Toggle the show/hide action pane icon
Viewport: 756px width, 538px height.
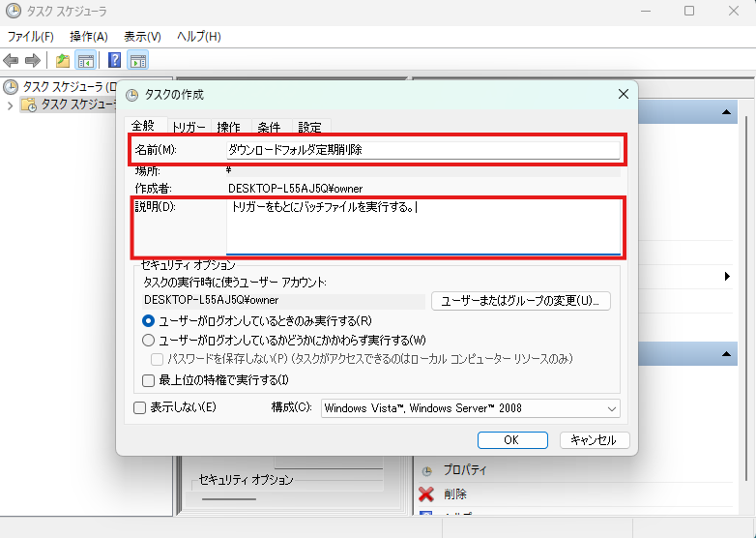(x=138, y=61)
